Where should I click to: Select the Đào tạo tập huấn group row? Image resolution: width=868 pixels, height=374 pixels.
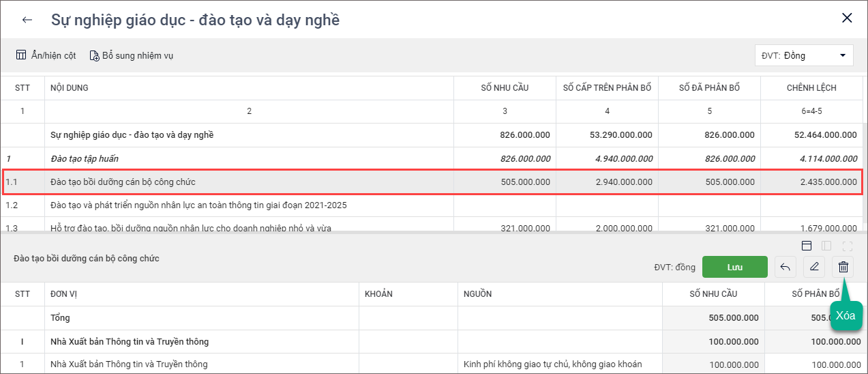coord(85,158)
